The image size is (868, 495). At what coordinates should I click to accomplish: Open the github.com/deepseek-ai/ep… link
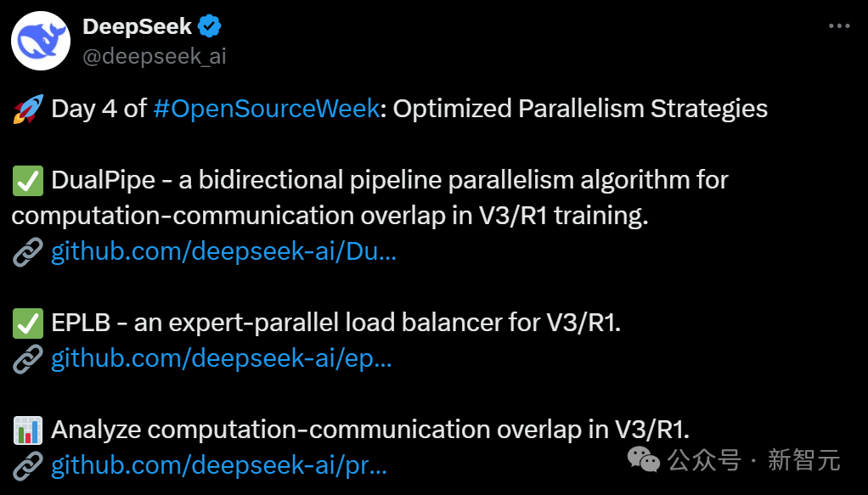(x=222, y=359)
